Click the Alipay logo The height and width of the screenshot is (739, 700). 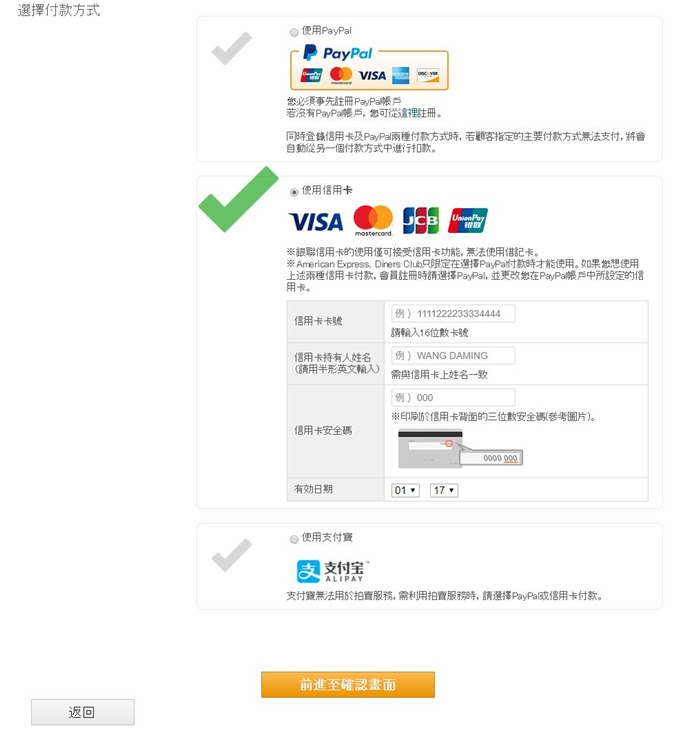click(333, 571)
